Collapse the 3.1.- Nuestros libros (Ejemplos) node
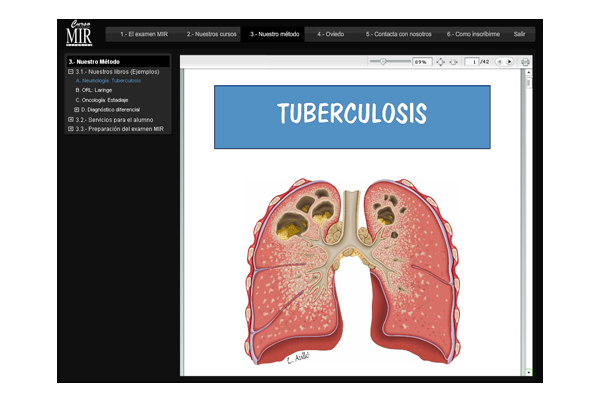This screenshot has width=600, height=400. (x=70, y=72)
